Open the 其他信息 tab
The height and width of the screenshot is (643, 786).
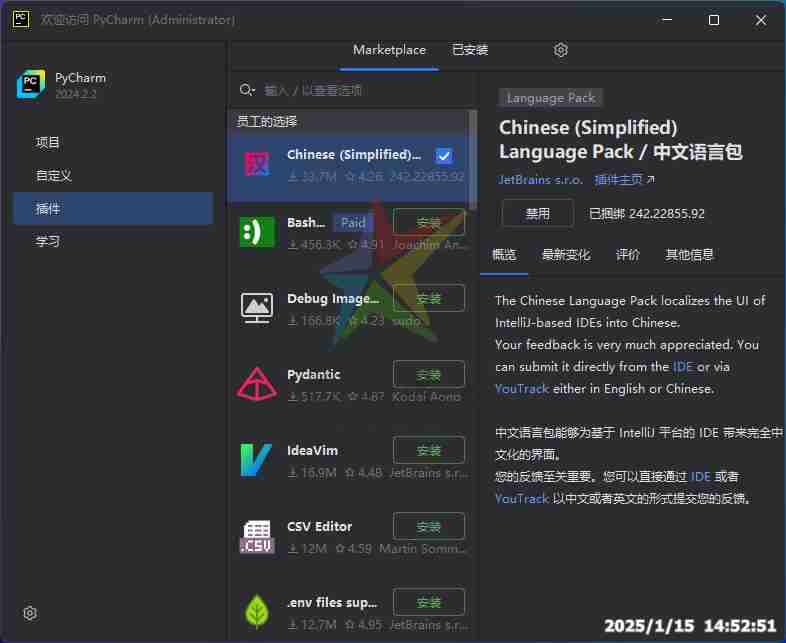[689, 255]
